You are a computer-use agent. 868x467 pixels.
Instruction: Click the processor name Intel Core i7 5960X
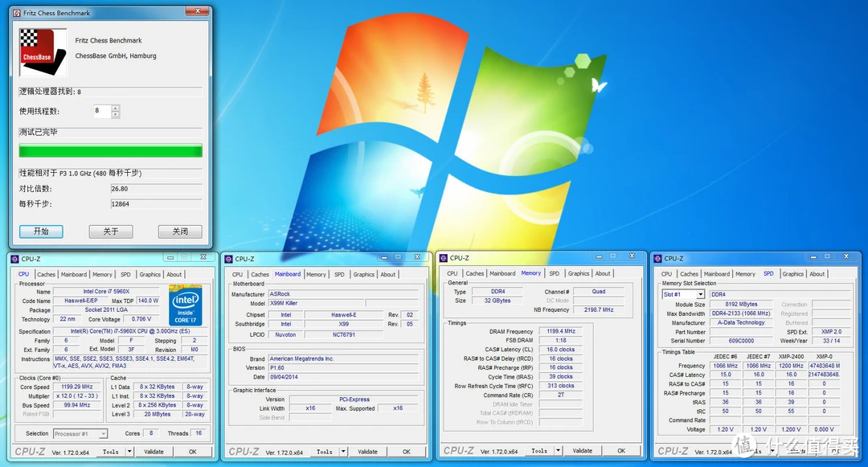click(106, 292)
